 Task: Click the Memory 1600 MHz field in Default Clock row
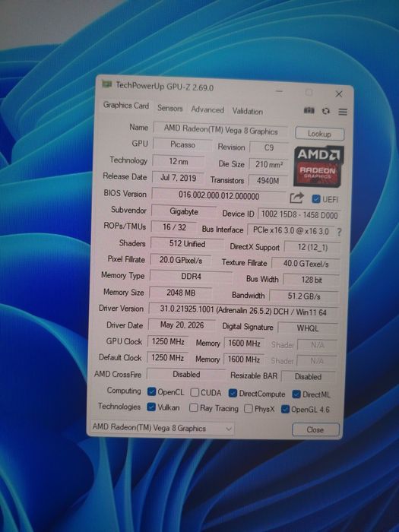coord(243,359)
